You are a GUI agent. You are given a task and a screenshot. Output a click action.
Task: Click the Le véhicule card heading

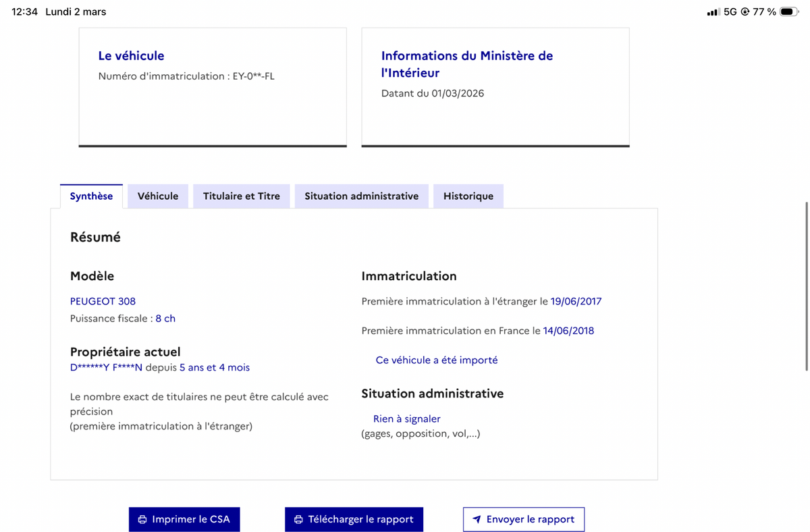coord(131,55)
